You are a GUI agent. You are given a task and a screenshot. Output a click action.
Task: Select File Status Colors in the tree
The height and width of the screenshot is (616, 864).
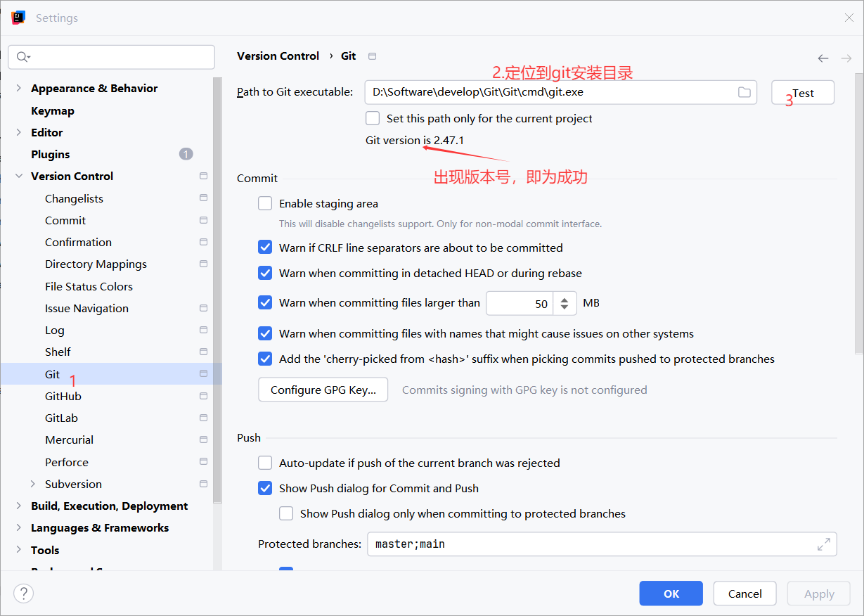pyautogui.click(x=89, y=286)
